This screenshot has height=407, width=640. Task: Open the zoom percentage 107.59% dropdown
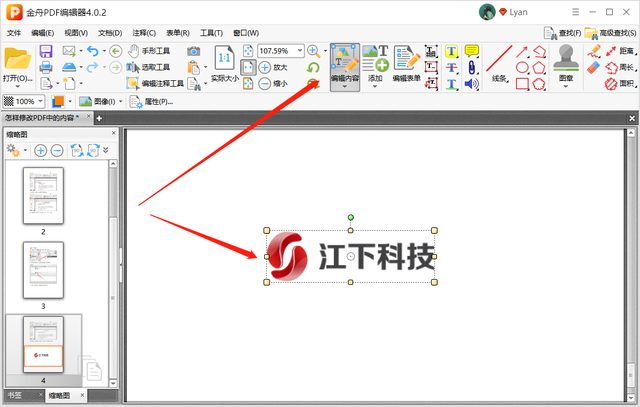(x=300, y=51)
